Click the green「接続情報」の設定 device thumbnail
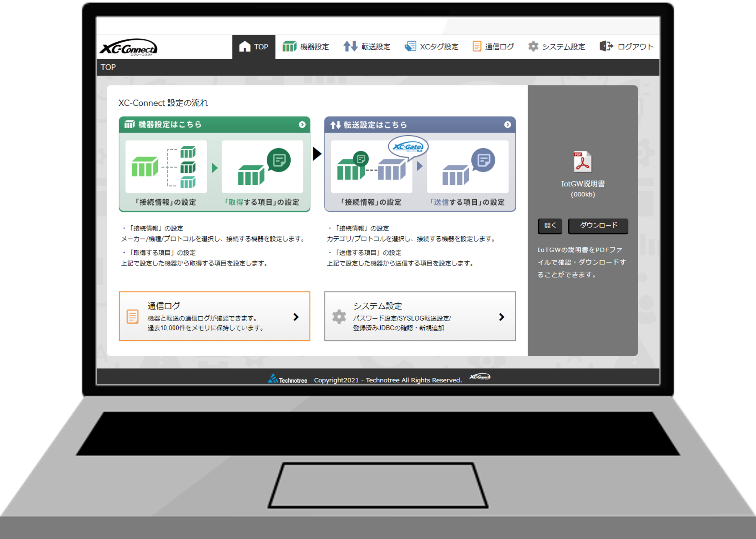This screenshot has width=756, height=539. click(166, 167)
